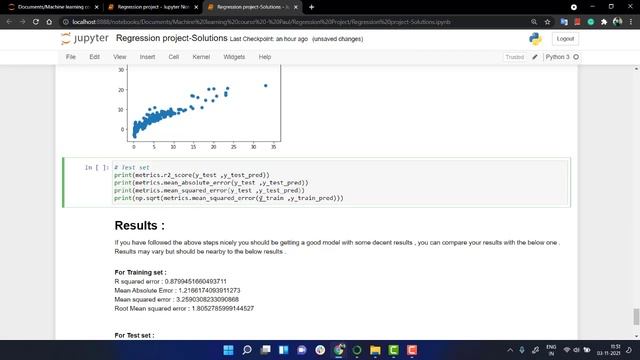Screen dimensions: 640x360
Task: Click the browser home icon
Action: click(x=49, y=22)
